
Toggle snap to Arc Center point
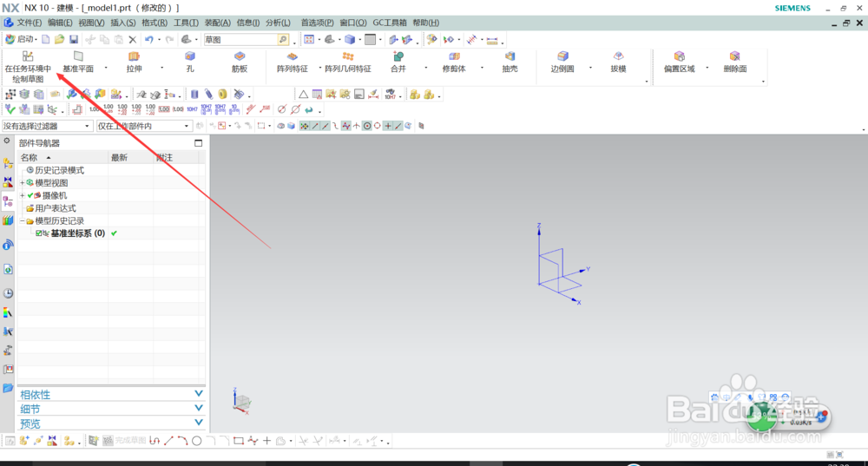point(367,126)
